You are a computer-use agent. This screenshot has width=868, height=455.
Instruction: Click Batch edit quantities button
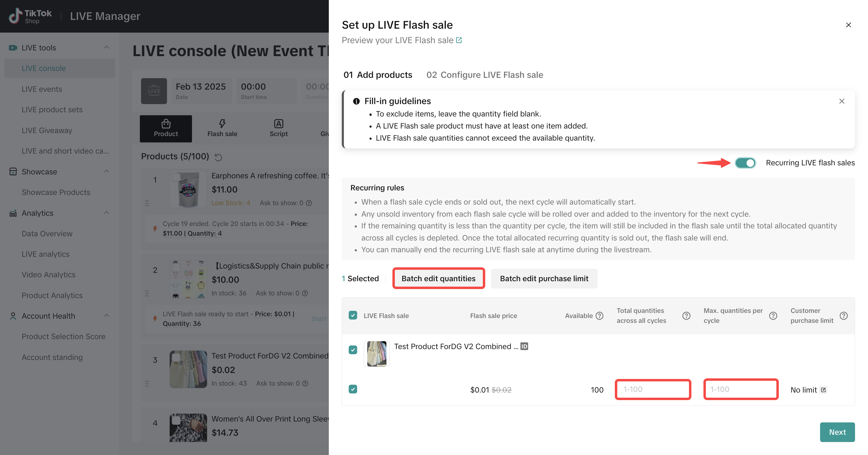tap(438, 278)
